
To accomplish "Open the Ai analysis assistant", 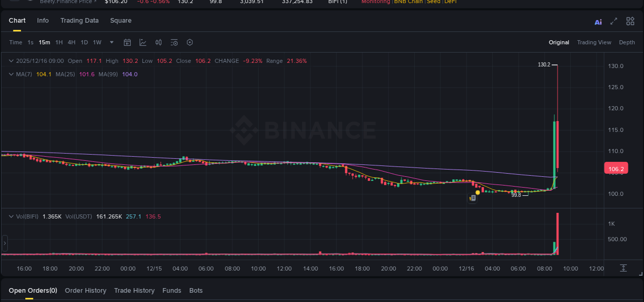I will [x=598, y=22].
